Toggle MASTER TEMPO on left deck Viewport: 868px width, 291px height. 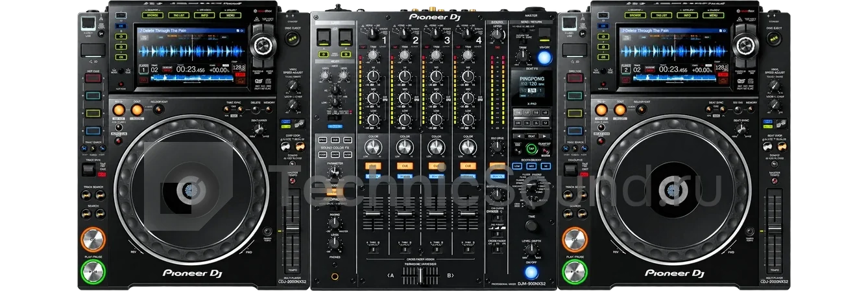point(291,182)
